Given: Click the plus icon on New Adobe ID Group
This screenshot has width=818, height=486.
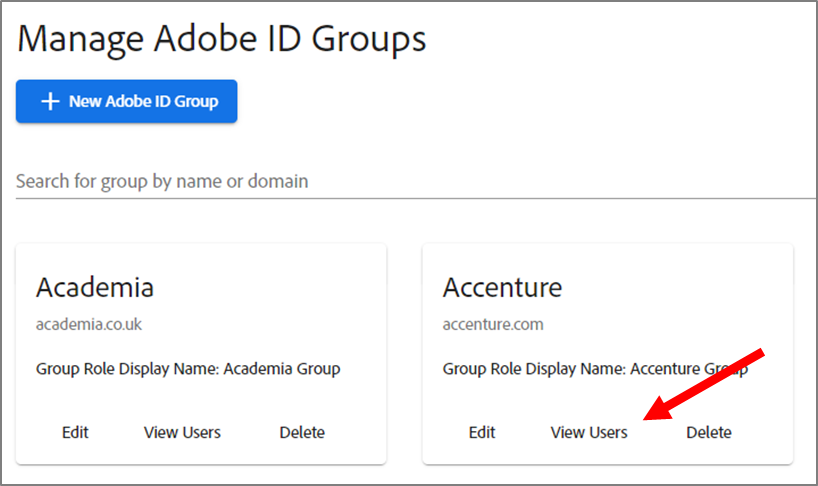Looking at the screenshot, I should click(x=50, y=101).
